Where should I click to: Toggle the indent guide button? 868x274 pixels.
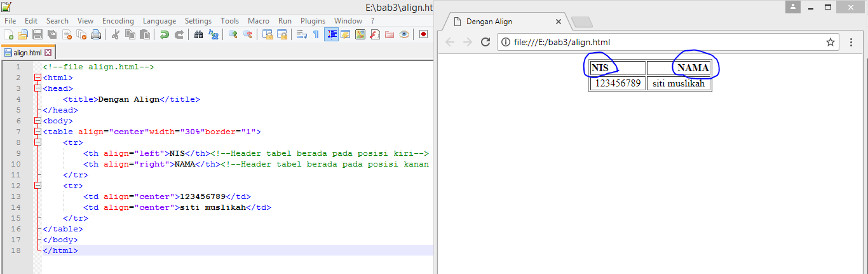click(x=331, y=34)
